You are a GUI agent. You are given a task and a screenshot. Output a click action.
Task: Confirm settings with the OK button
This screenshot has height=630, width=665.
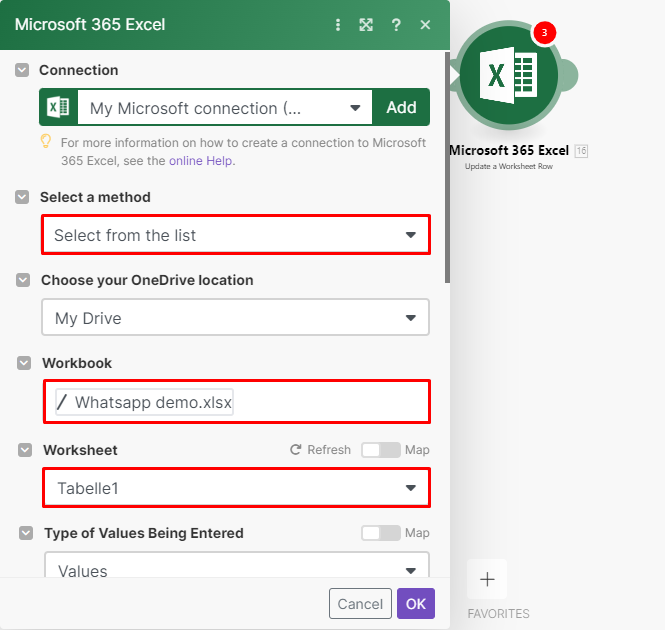tap(416, 603)
